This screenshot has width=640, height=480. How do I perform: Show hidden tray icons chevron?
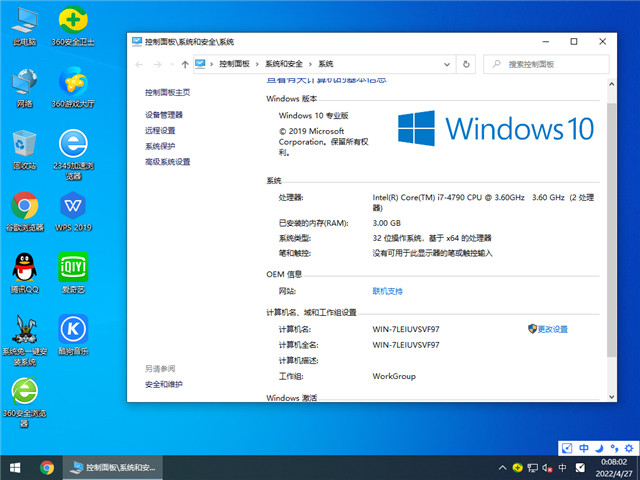502,468
